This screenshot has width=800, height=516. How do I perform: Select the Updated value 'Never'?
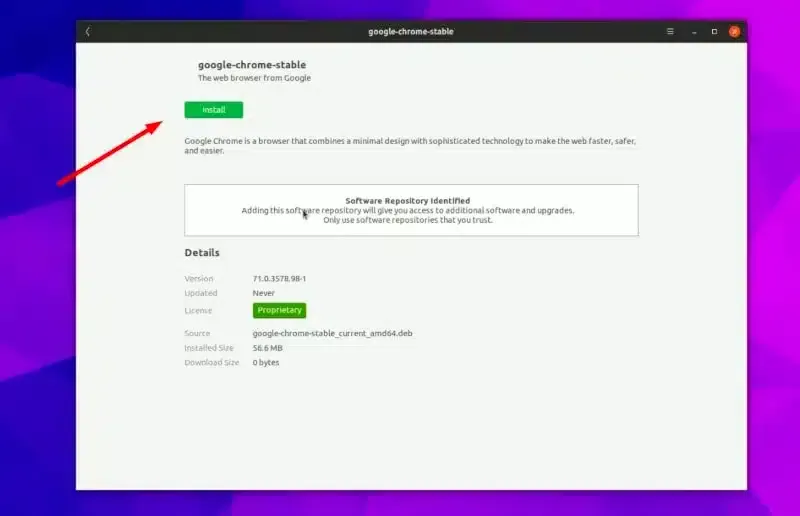[x=263, y=293]
